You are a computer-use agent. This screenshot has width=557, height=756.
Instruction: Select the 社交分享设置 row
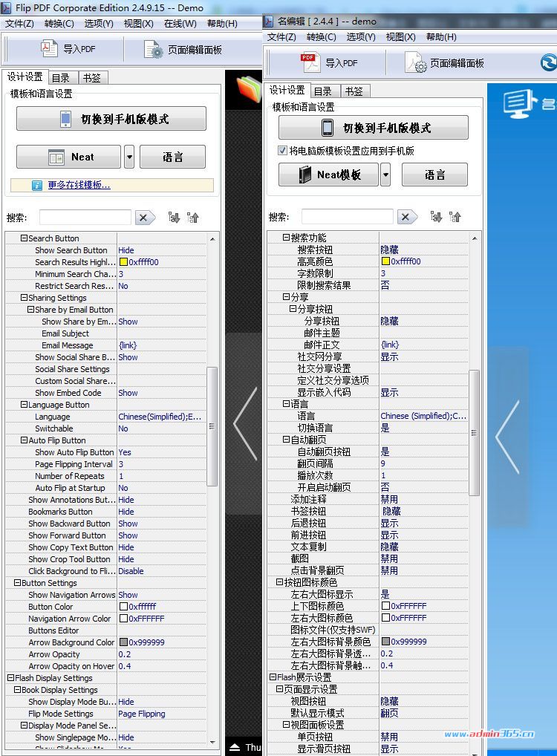pos(368,368)
